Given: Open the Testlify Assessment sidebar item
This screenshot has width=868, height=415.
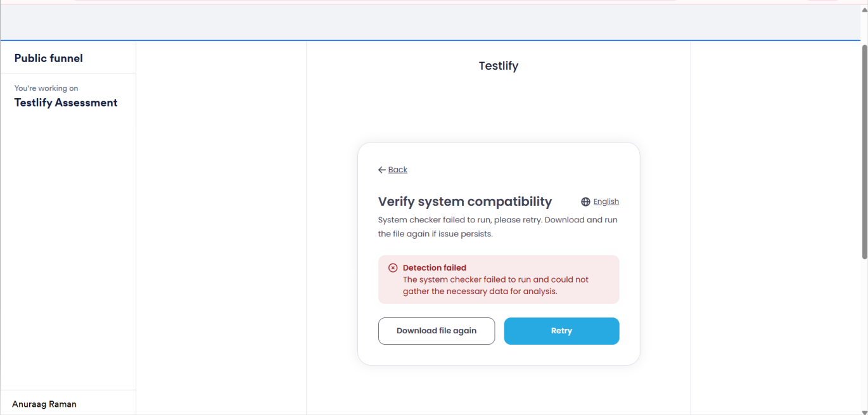Looking at the screenshot, I should tap(66, 103).
